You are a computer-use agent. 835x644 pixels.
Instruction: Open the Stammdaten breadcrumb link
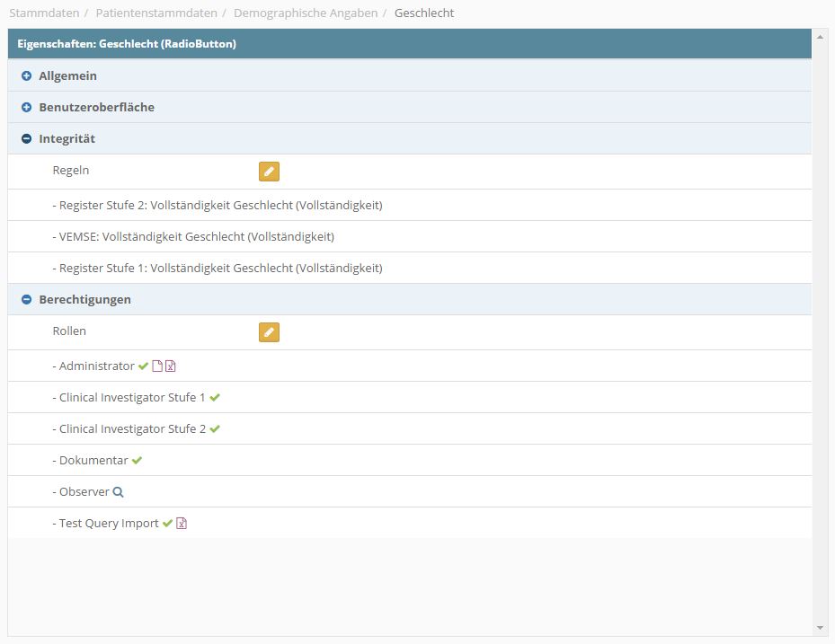[x=44, y=13]
